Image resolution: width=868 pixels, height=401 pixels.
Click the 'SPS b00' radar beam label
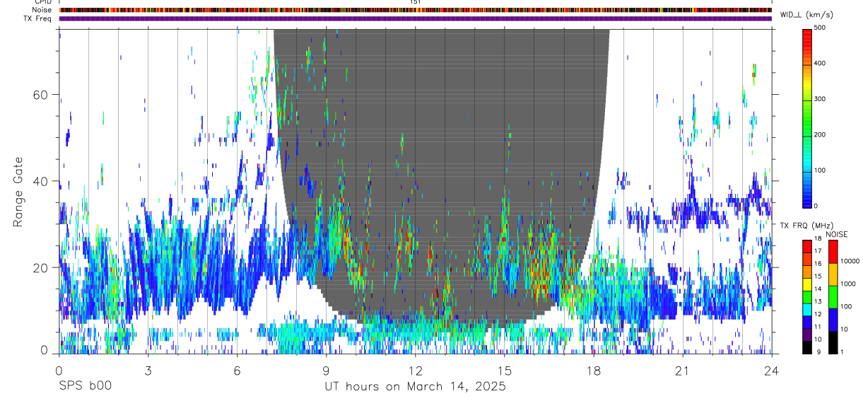click(x=84, y=386)
